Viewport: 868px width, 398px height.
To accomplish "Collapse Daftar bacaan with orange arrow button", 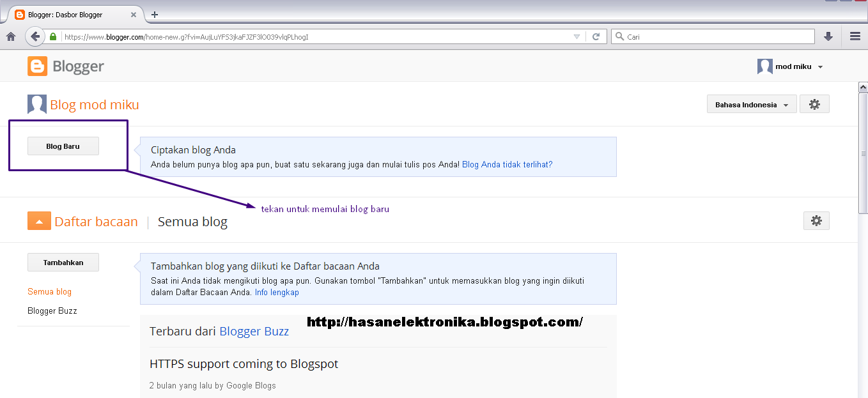I will point(39,222).
